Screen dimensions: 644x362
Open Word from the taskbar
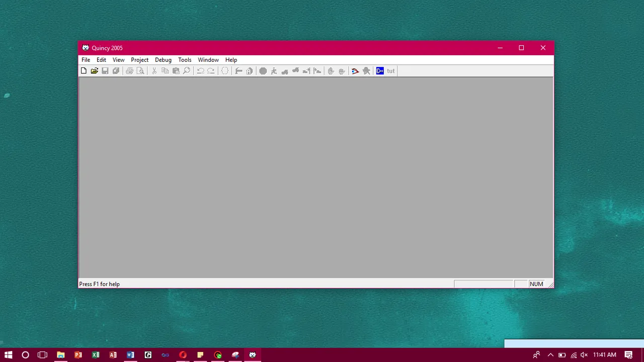tap(130, 355)
